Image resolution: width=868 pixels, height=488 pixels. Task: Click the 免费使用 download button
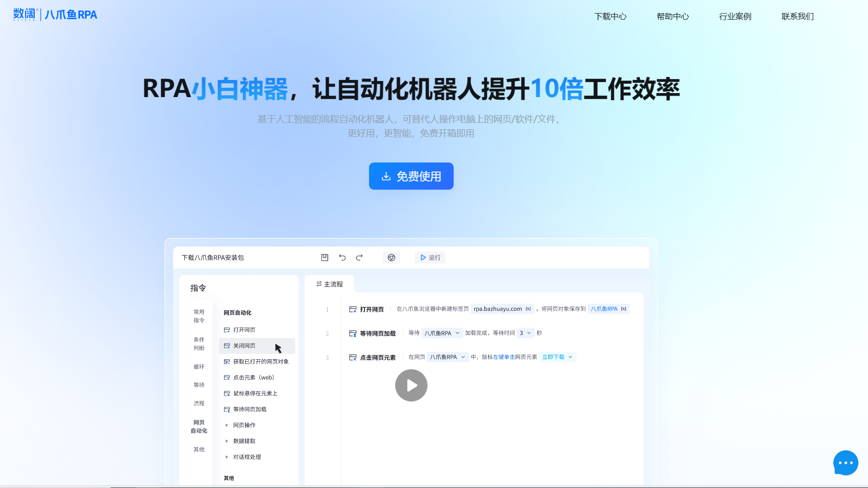click(411, 176)
